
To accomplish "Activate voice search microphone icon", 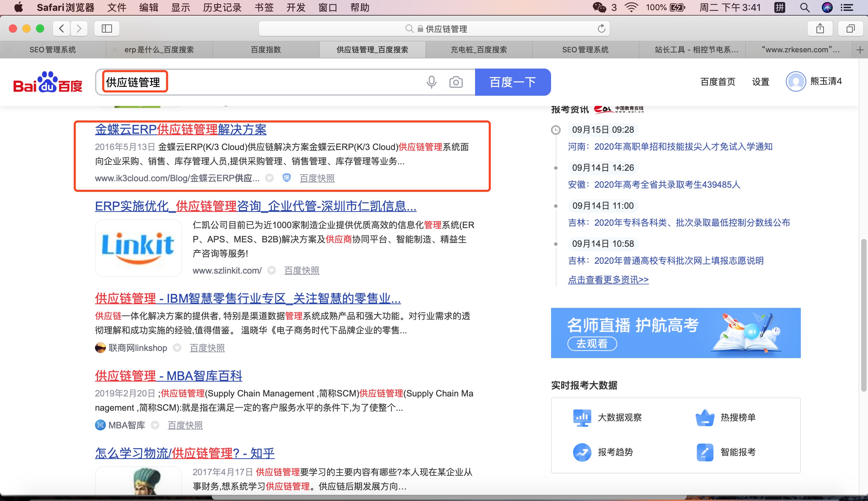I will (x=431, y=82).
